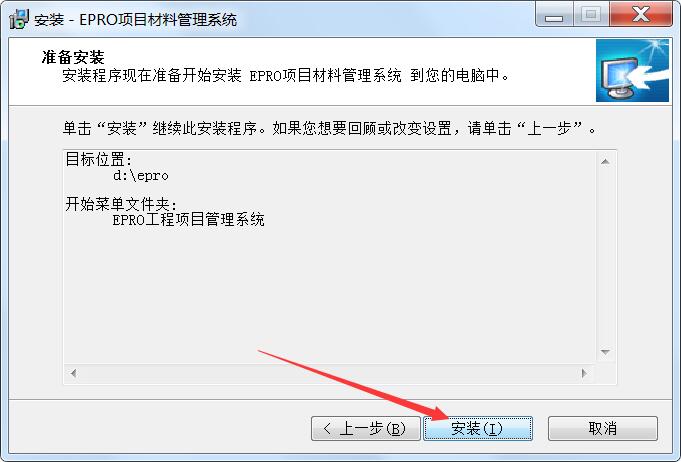Click the horizontal scrollbar left arrow
Screen dimensions: 681x462
73,373
